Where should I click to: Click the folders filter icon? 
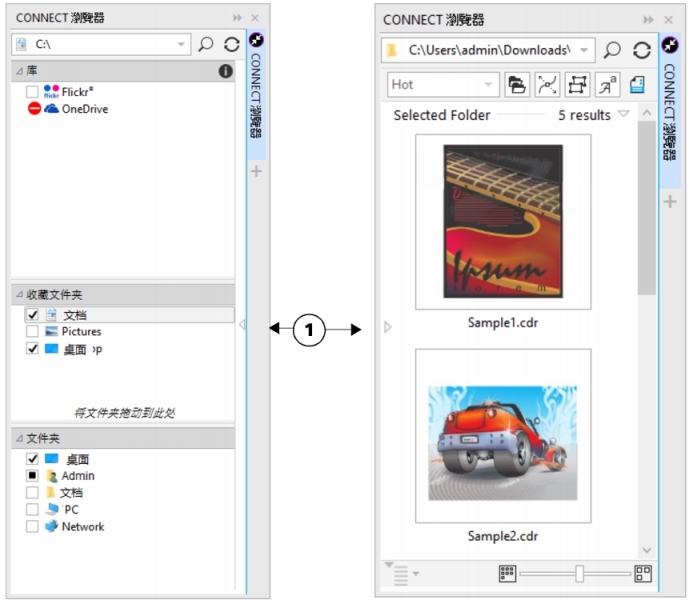click(516, 85)
